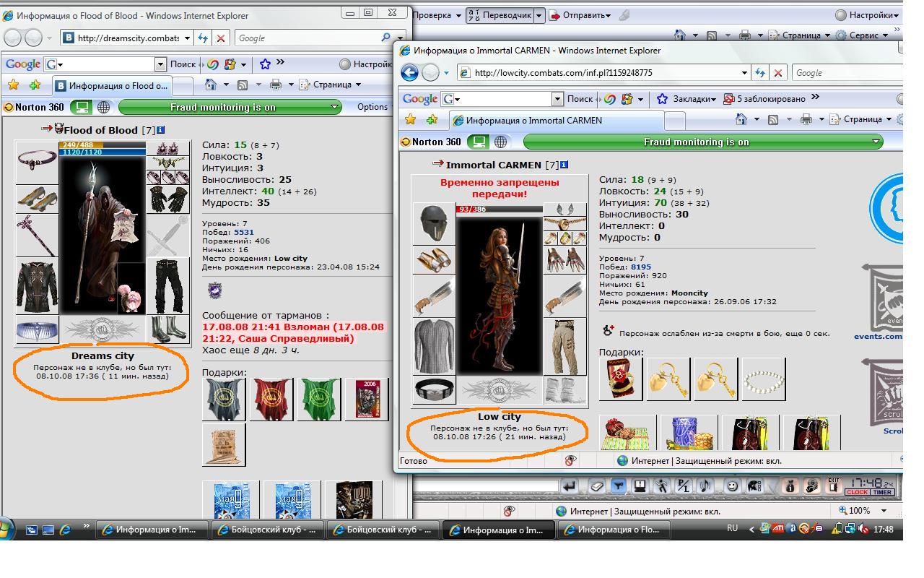
Task: Click the eraser icon in game toolbar
Action: [597, 486]
